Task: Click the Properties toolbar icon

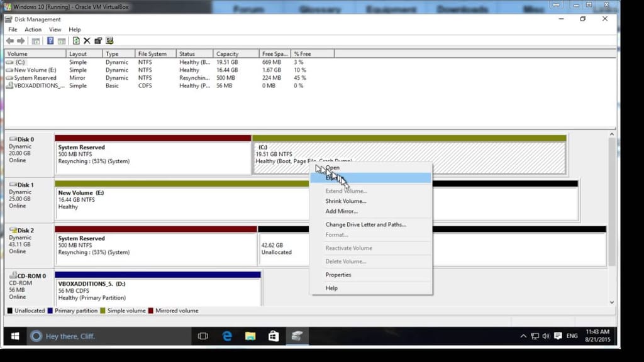Action: pyautogui.click(x=98, y=41)
